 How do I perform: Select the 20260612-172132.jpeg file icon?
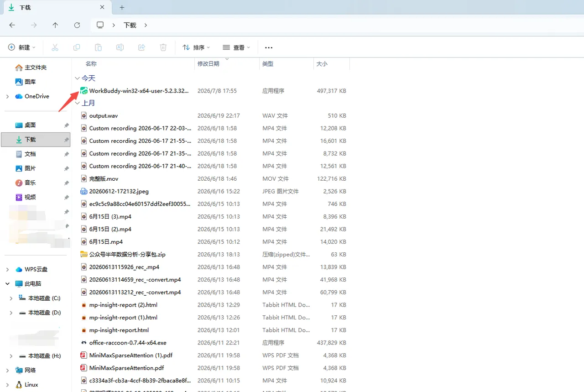[84, 191]
